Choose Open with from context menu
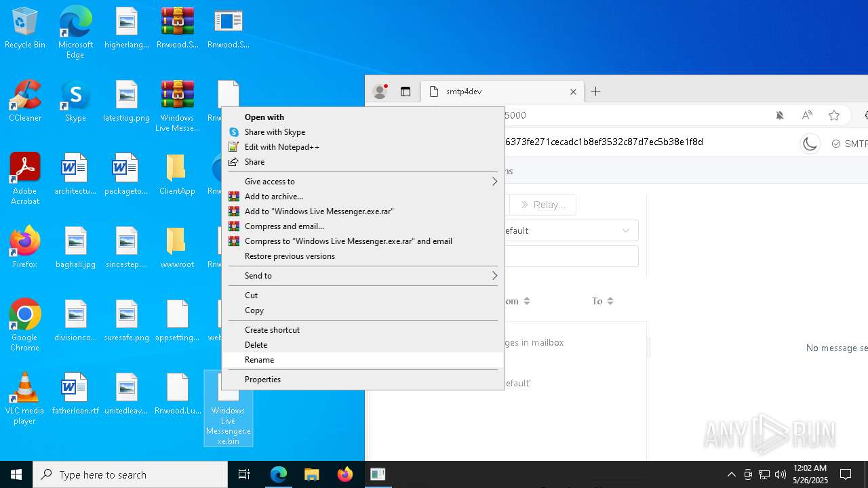This screenshot has width=868, height=488. (363, 117)
